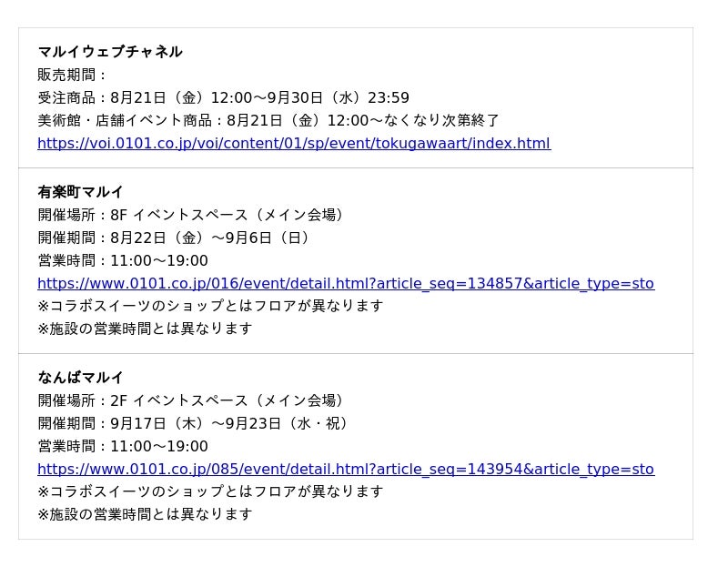The height and width of the screenshot is (567, 728).
Task: Click the 2F イベントスペース location line
Action: click(x=192, y=400)
